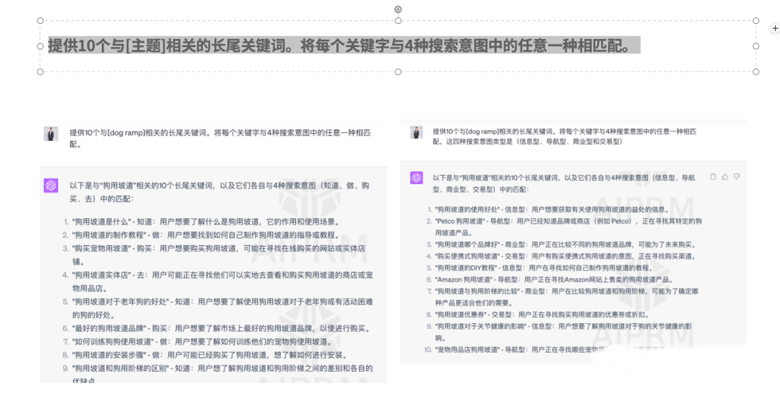Select the bottom-right corner handle of the title box
Image resolution: width=780 pixels, height=394 pixels.
[x=756, y=72]
